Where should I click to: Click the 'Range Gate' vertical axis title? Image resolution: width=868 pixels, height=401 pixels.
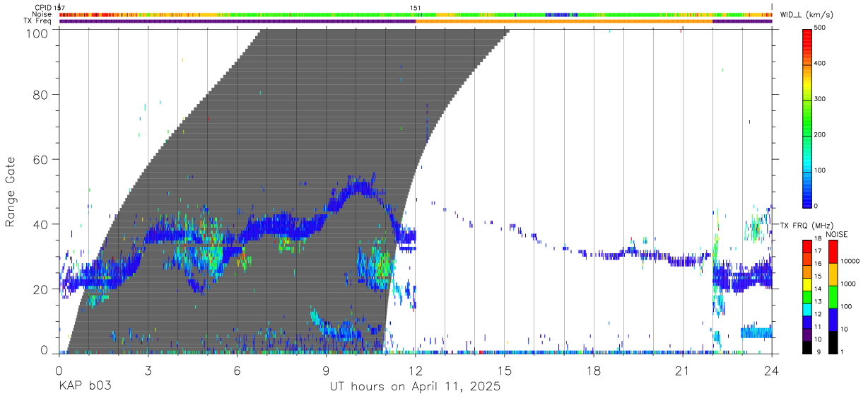click(11, 190)
